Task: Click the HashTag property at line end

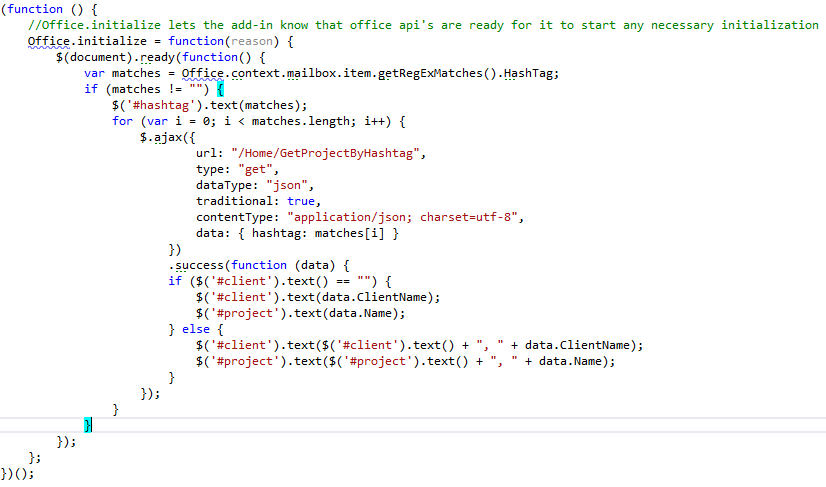Action: click(530, 73)
